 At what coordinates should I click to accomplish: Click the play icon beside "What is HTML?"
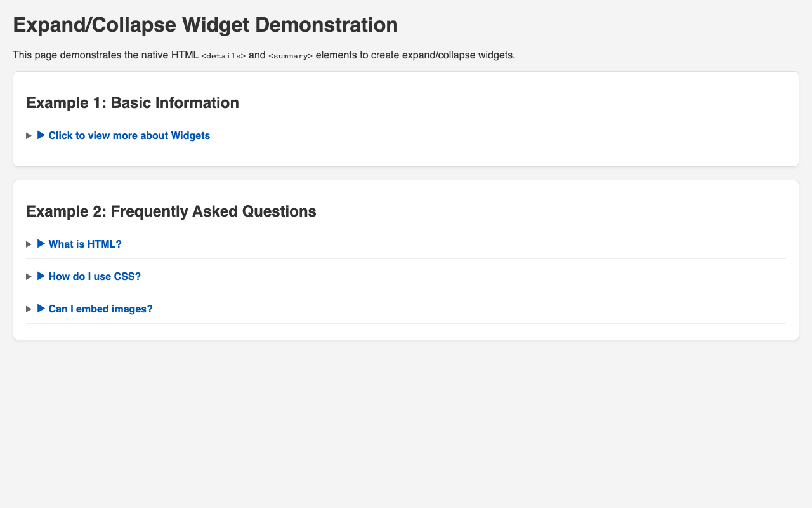[42, 244]
